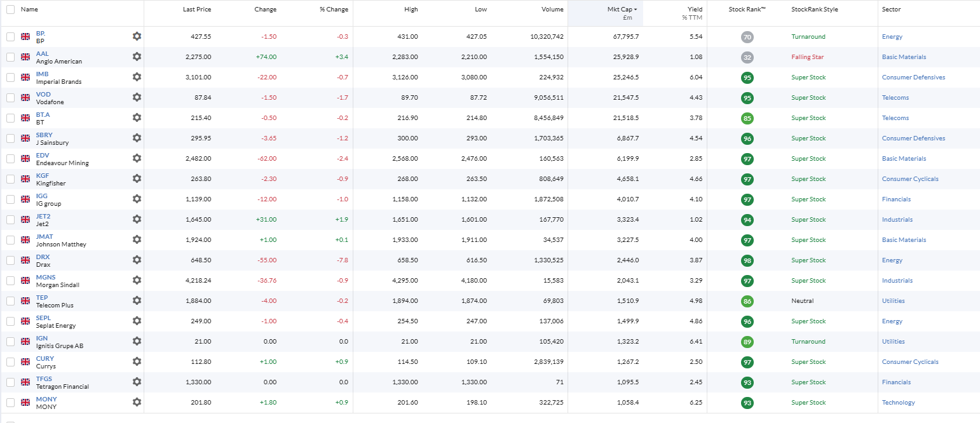The height and width of the screenshot is (423, 980).
Task: Open the gear settings icon for BP
Action: click(x=137, y=36)
